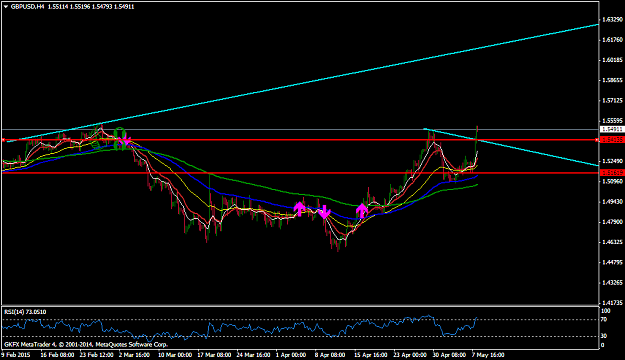
Task: Select the ascending cyan trendline
Action: click(303, 83)
